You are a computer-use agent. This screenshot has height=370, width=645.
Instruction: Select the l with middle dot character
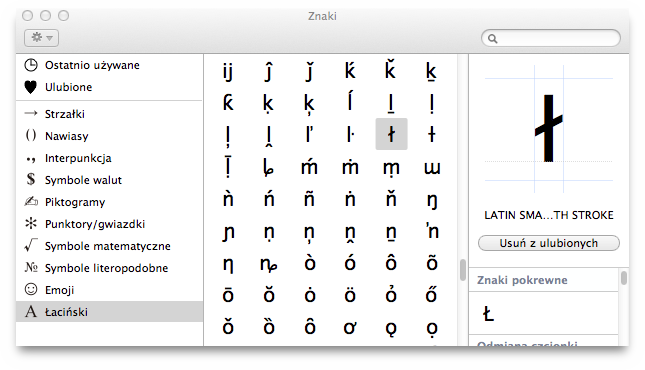pyautogui.click(x=350, y=134)
